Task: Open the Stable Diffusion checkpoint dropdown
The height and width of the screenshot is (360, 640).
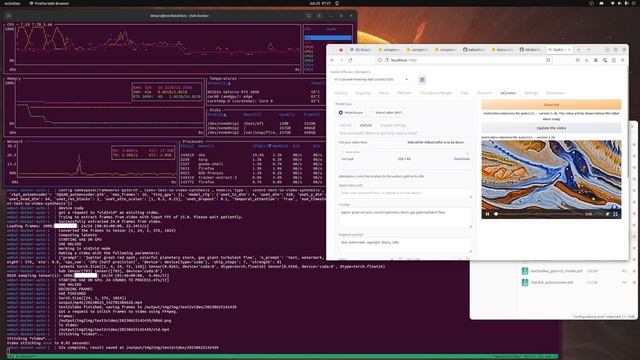Action: 371,80
